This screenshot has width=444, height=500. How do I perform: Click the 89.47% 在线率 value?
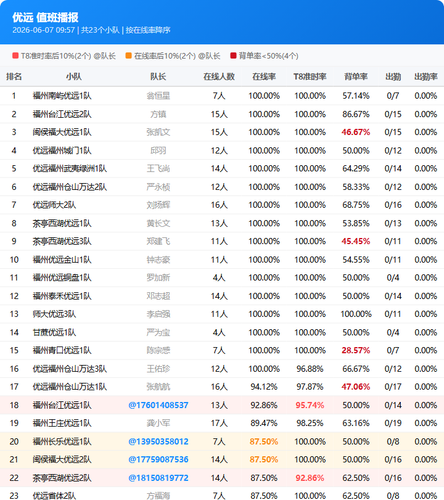click(264, 423)
